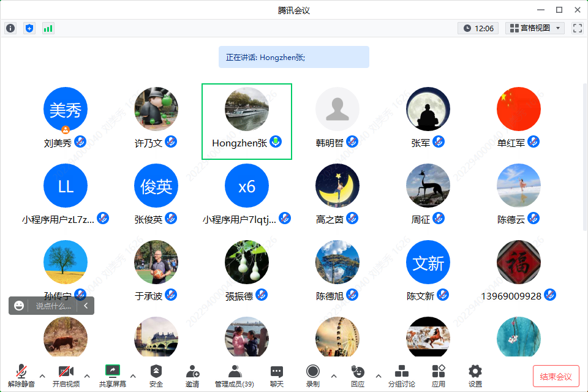The height and width of the screenshot is (392, 588).
Task: Open the 安全 security options
Action: (156, 375)
